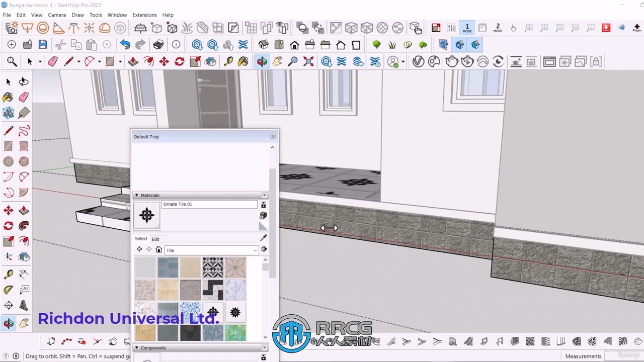The height and width of the screenshot is (362, 644).
Task: Open the Rectangle tool dropdown arrow
Action: (x=120, y=62)
